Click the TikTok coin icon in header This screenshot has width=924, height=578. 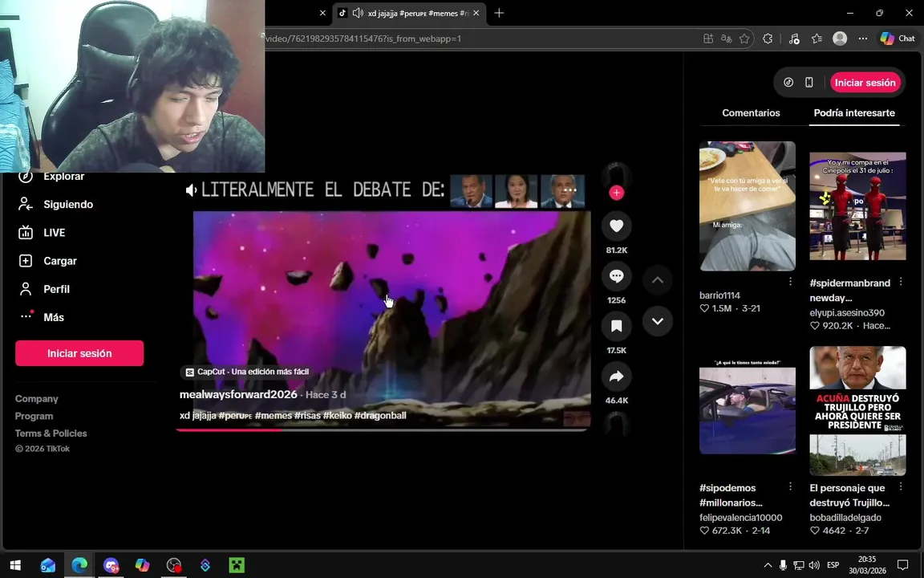pos(788,83)
